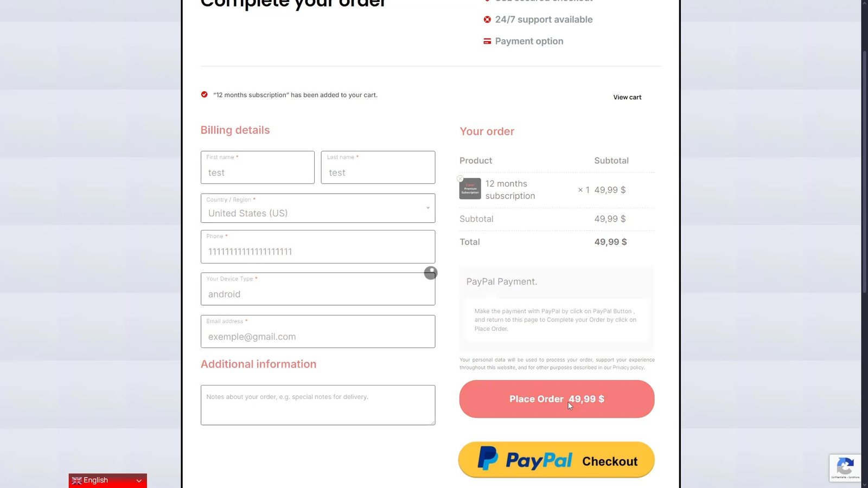Expand the English language switcher
868x488 pixels.
click(139, 480)
